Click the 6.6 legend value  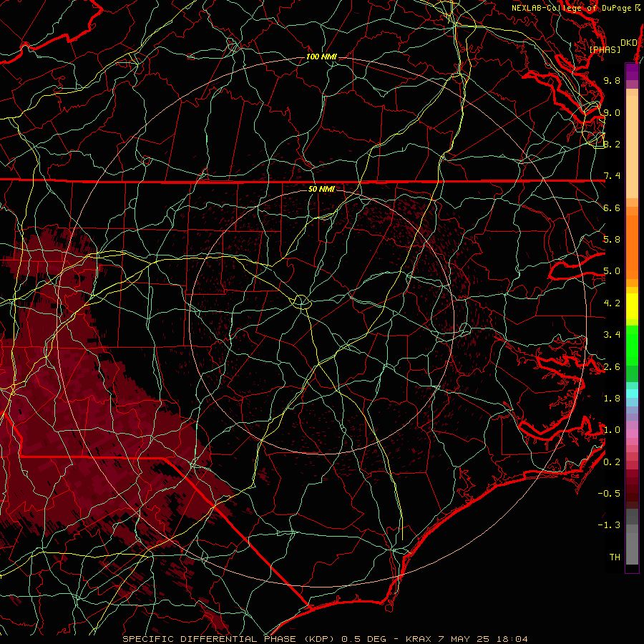[612, 208]
